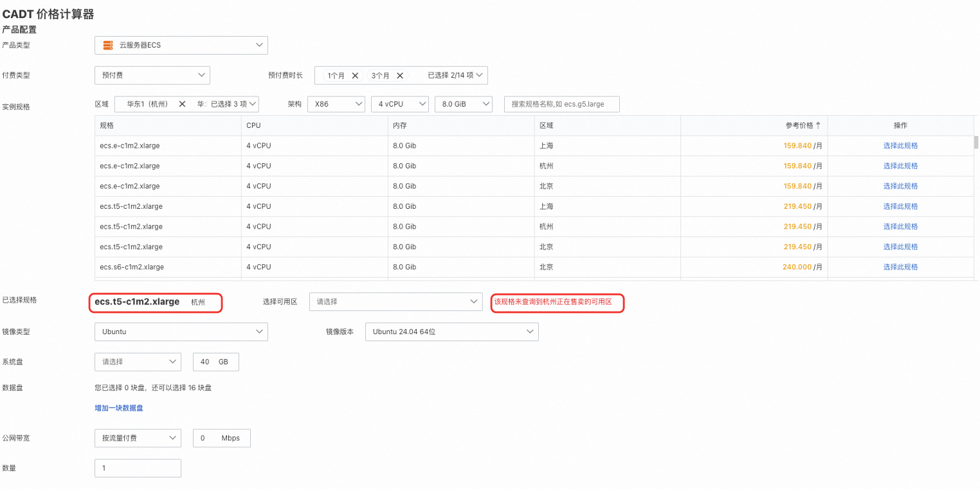Viewport: 980px width, 489px height.
Task: Open the 镜像类型 Ubuntu dropdown
Action: point(181,332)
